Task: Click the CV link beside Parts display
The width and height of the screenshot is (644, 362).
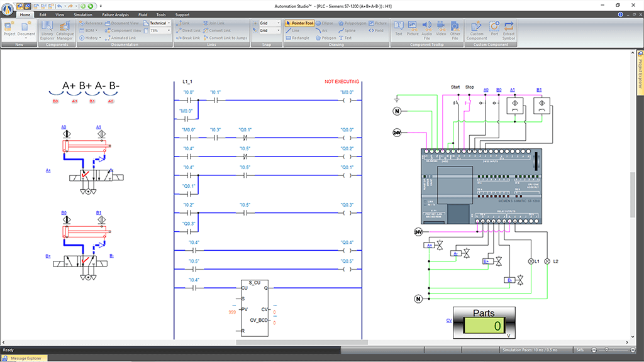Action: pos(449,321)
